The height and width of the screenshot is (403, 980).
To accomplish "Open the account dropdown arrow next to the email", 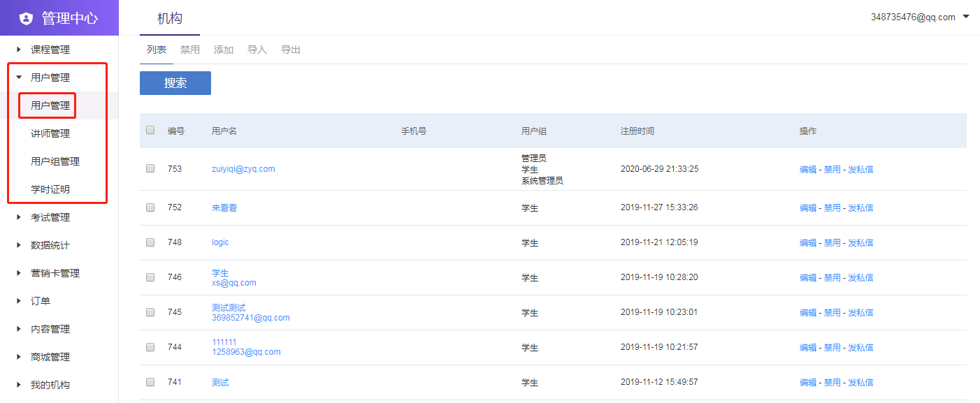I will (x=966, y=17).
